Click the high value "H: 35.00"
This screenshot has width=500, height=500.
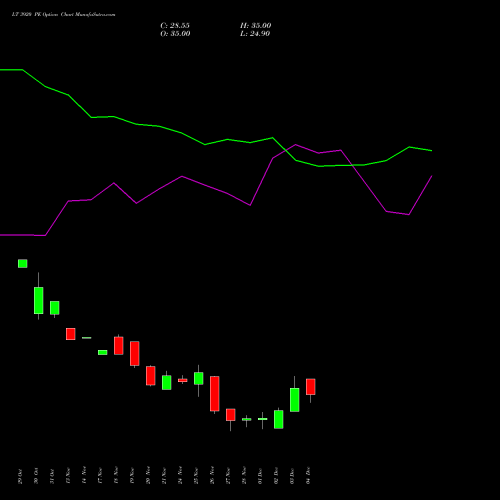(x=256, y=26)
